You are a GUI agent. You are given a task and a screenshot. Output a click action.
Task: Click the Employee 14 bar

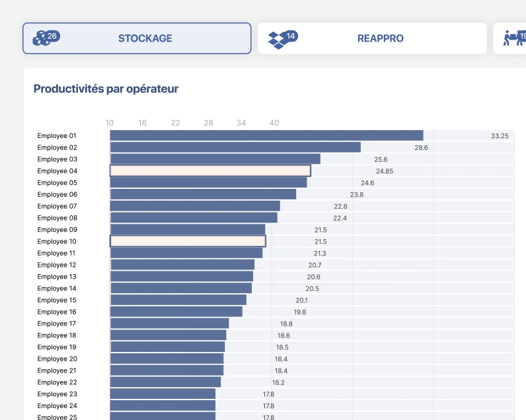pos(181,289)
